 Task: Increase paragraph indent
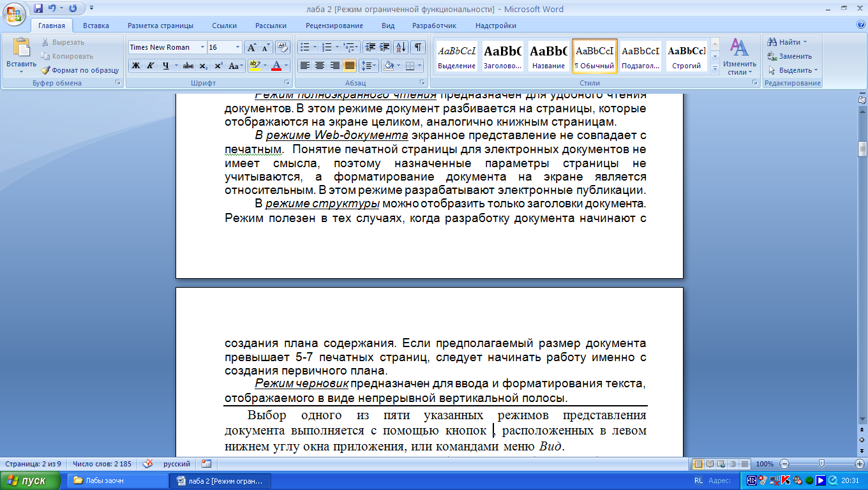(385, 47)
